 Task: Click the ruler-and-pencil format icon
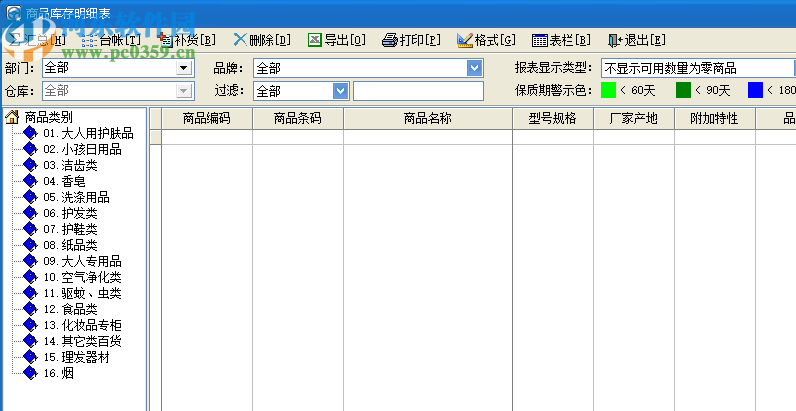pos(465,40)
